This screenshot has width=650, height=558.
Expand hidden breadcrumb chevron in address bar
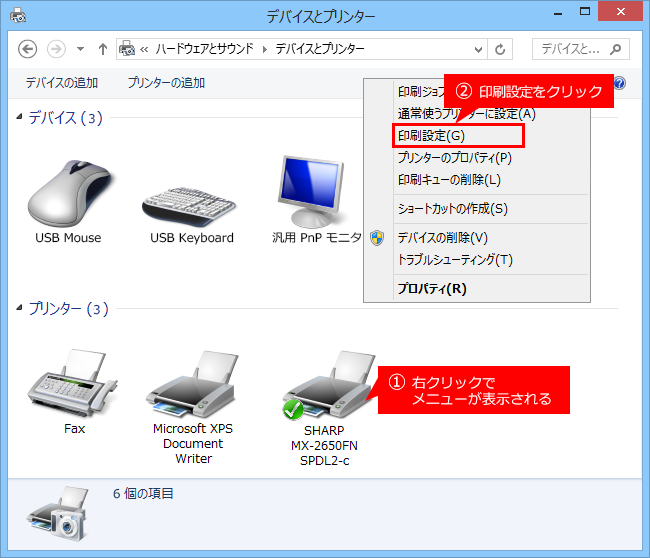pos(144,50)
